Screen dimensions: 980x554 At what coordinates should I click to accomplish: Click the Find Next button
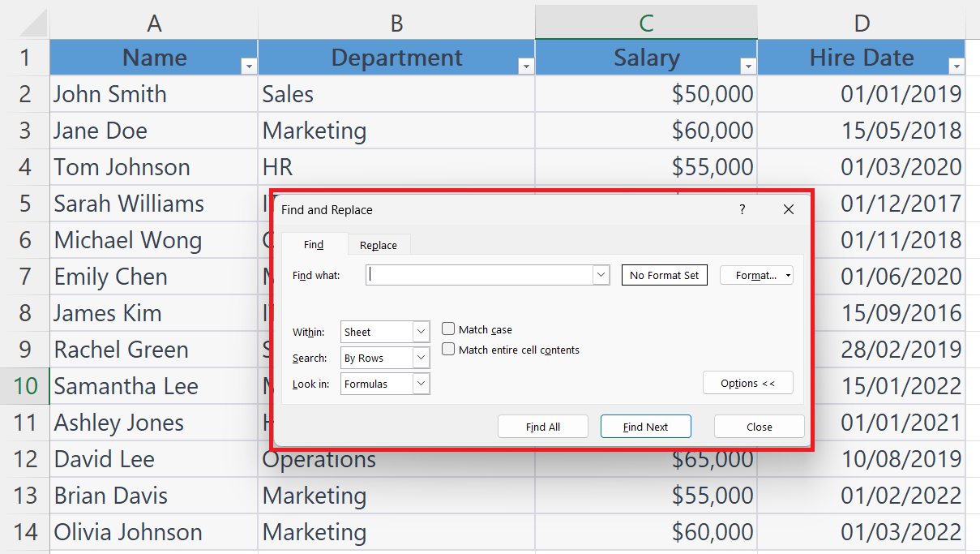[645, 427]
